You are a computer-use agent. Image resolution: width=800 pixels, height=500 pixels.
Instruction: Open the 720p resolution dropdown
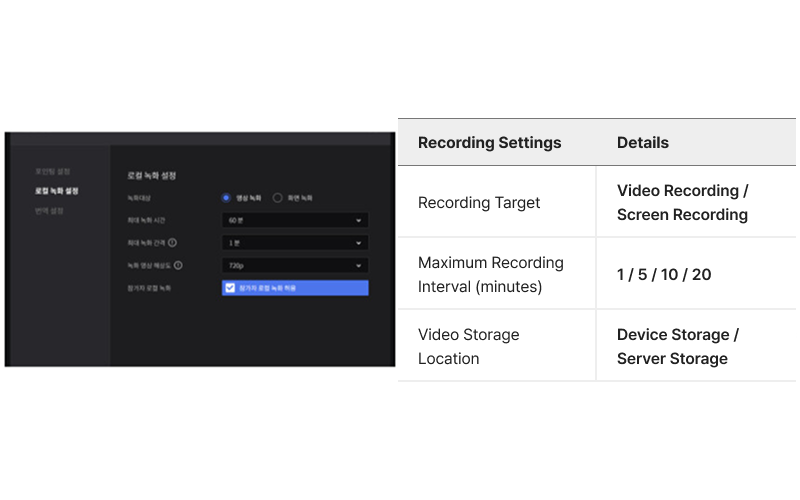[295, 266]
